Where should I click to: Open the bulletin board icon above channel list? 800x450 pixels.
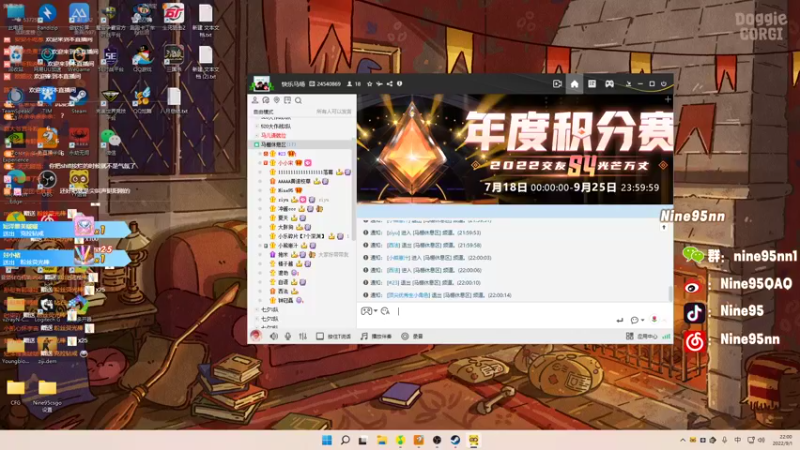pos(287,100)
